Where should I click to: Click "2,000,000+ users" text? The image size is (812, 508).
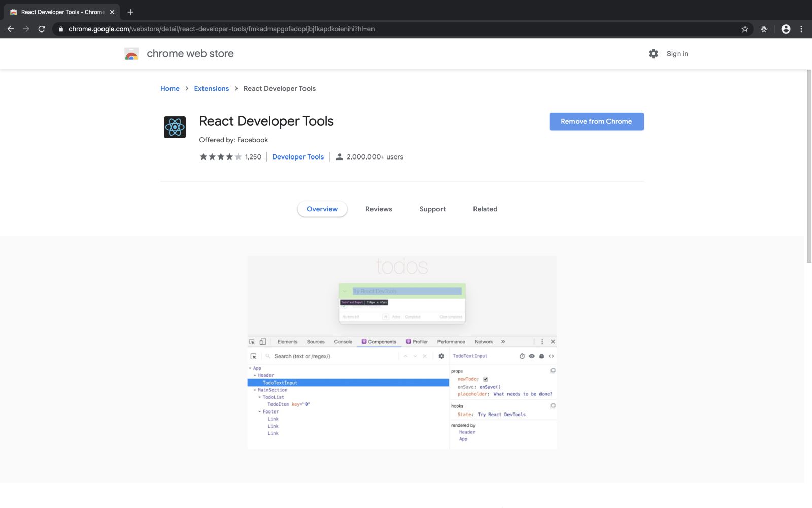(x=375, y=157)
